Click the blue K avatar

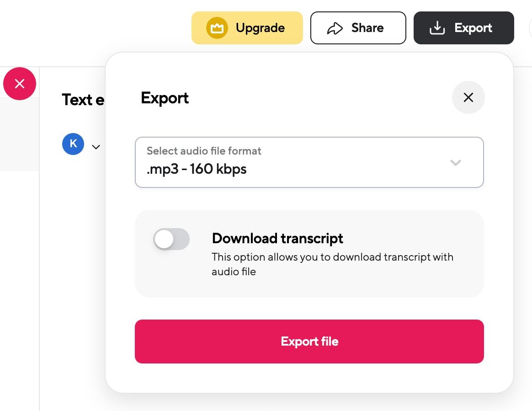73,144
